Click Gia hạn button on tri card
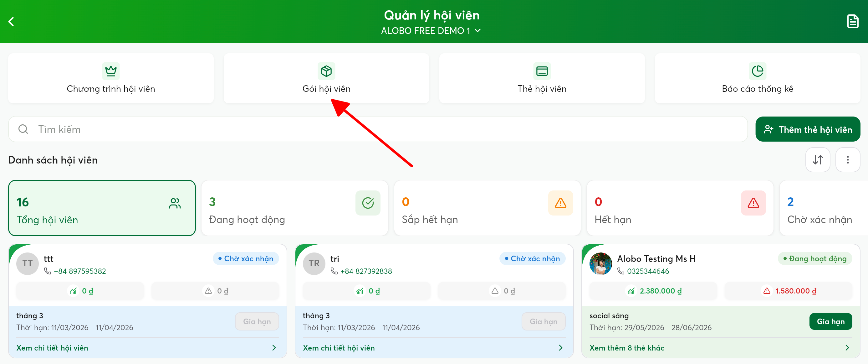This screenshot has width=868, height=364. pos(544,321)
